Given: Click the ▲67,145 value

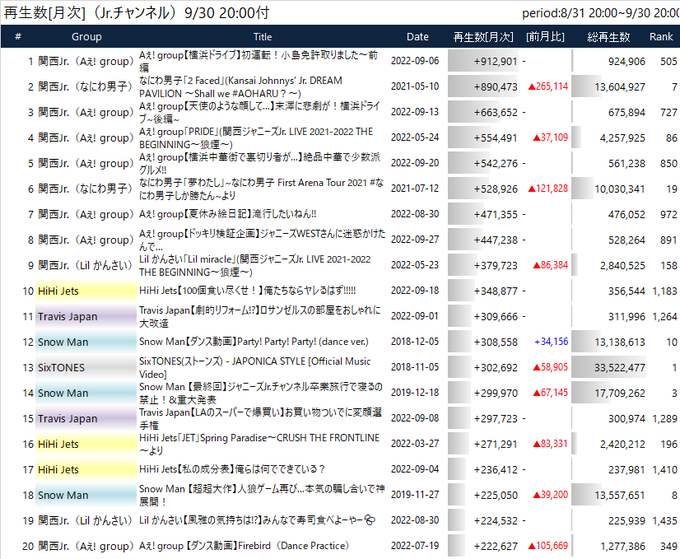Looking at the screenshot, I should [550, 393].
